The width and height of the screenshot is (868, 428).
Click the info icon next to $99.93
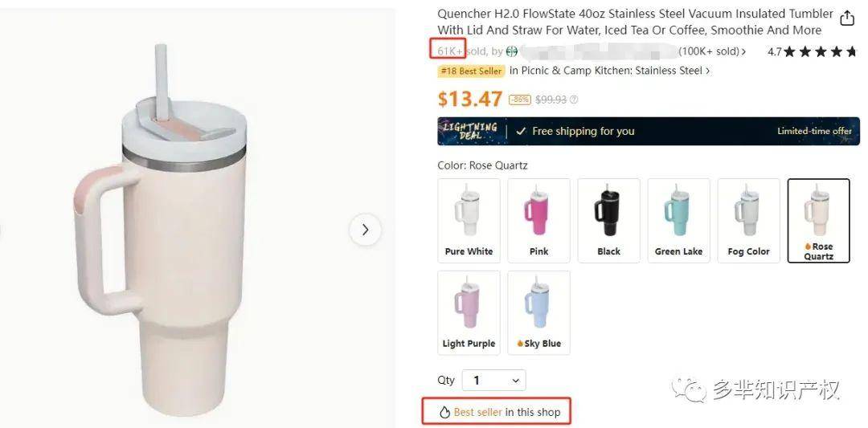tap(574, 100)
